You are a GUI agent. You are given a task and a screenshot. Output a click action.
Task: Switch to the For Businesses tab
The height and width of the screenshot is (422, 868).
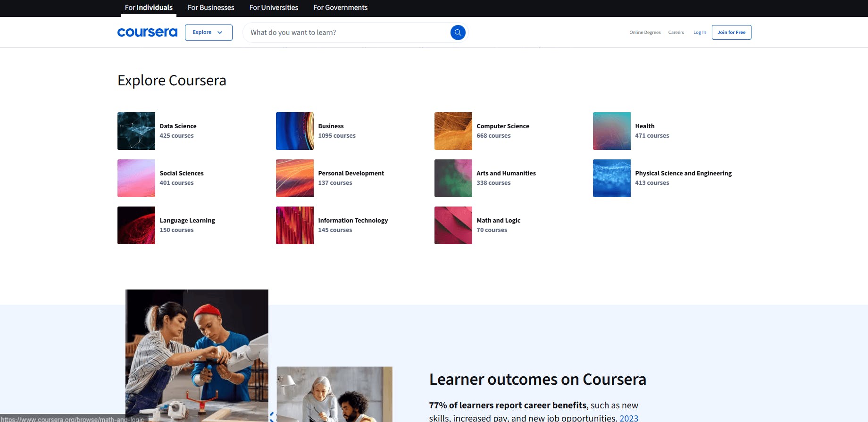[211, 8]
